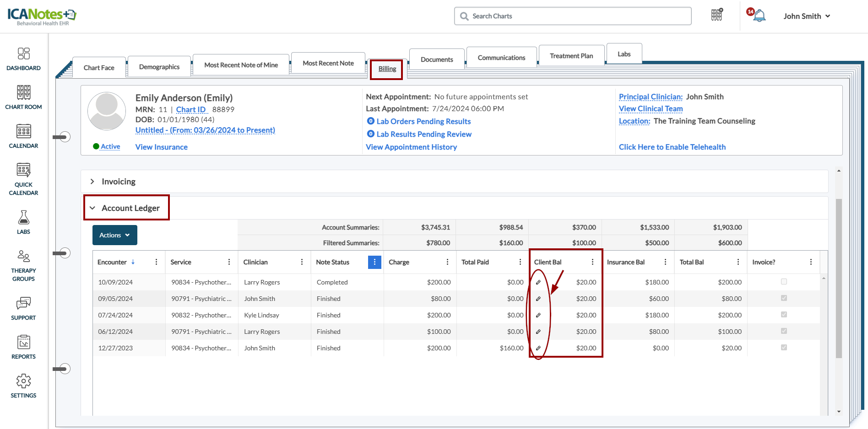868x429 pixels.
Task: Toggle the invoice checkbox for 10/09/2024
Action: [x=784, y=282]
